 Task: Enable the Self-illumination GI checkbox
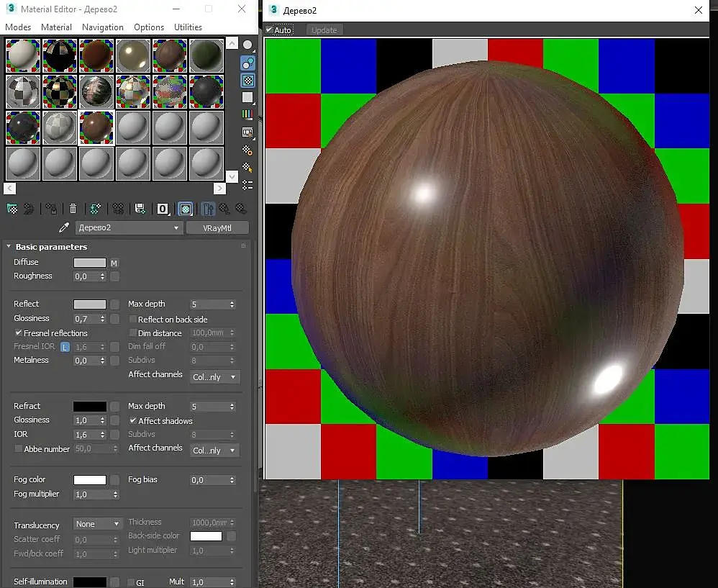click(x=131, y=582)
